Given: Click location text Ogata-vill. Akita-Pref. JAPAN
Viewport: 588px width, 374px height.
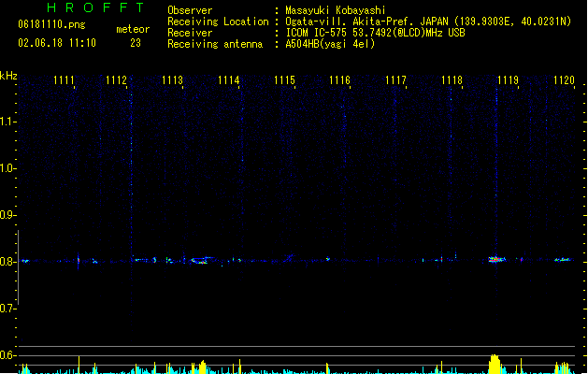Looking at the screenshot, I should click(366, 22).
